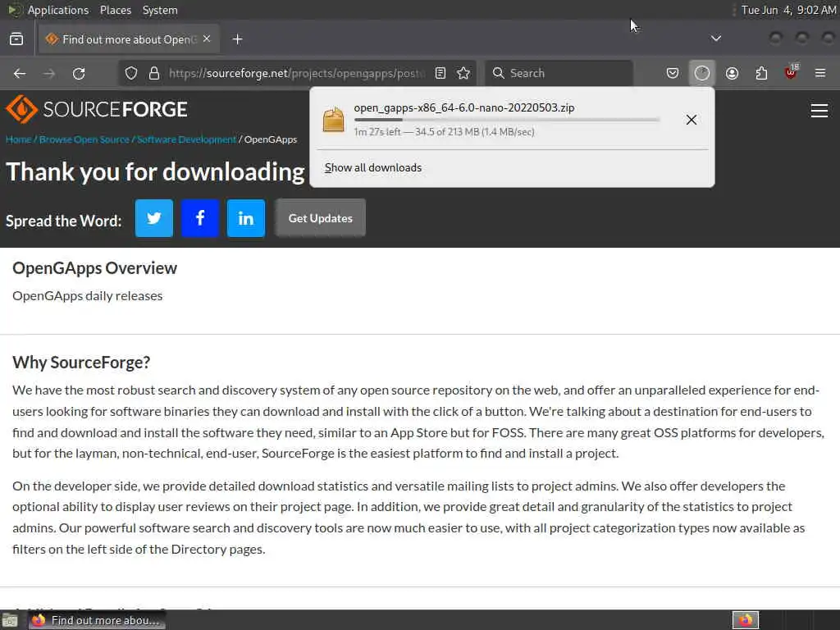Focus the Search box in toolbar

pyautogui.click(x=559, y=73)
